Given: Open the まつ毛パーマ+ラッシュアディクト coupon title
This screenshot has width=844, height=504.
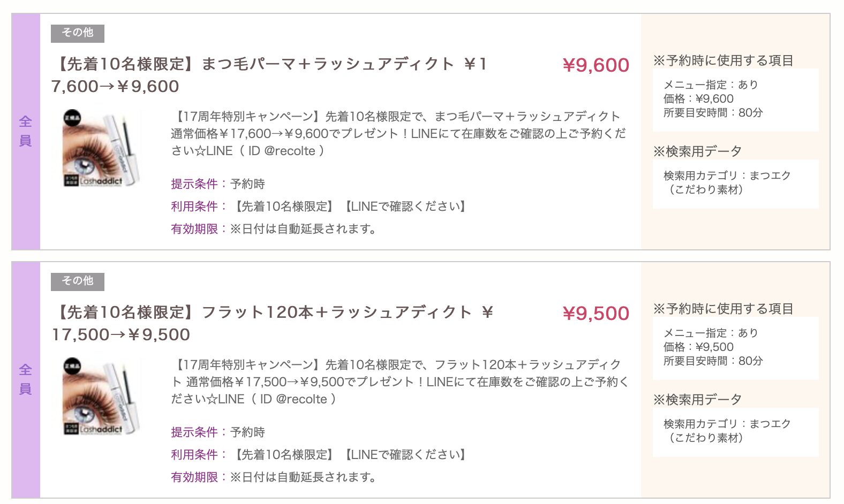Looking at the screenshot, I should click(x=269, y=75).
